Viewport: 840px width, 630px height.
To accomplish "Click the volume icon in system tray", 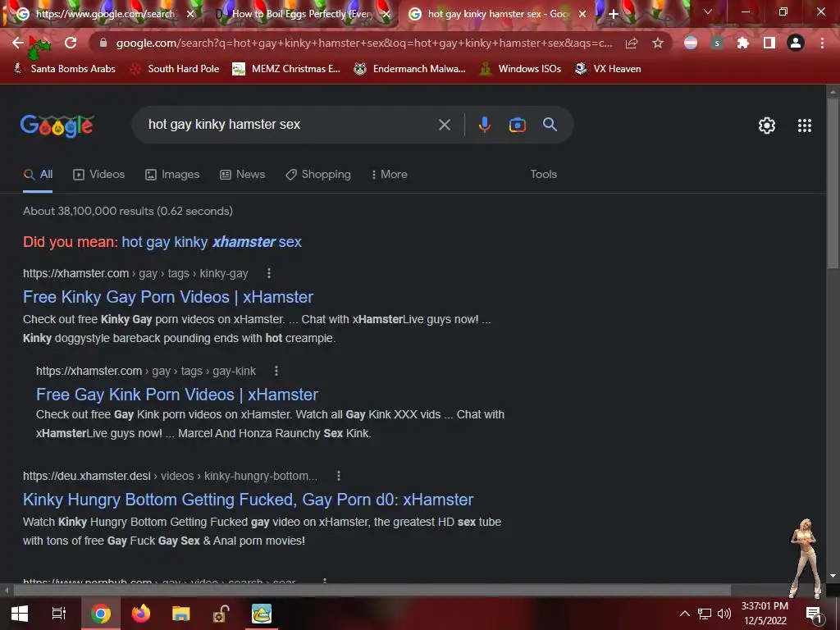I will point(724,614).
